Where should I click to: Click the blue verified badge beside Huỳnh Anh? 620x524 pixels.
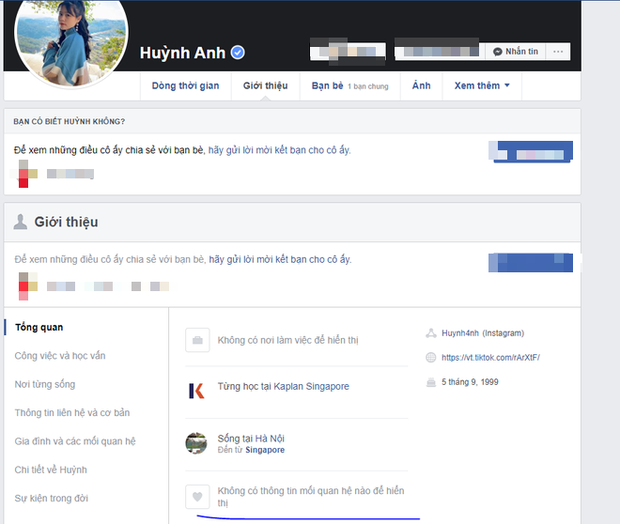238,53
